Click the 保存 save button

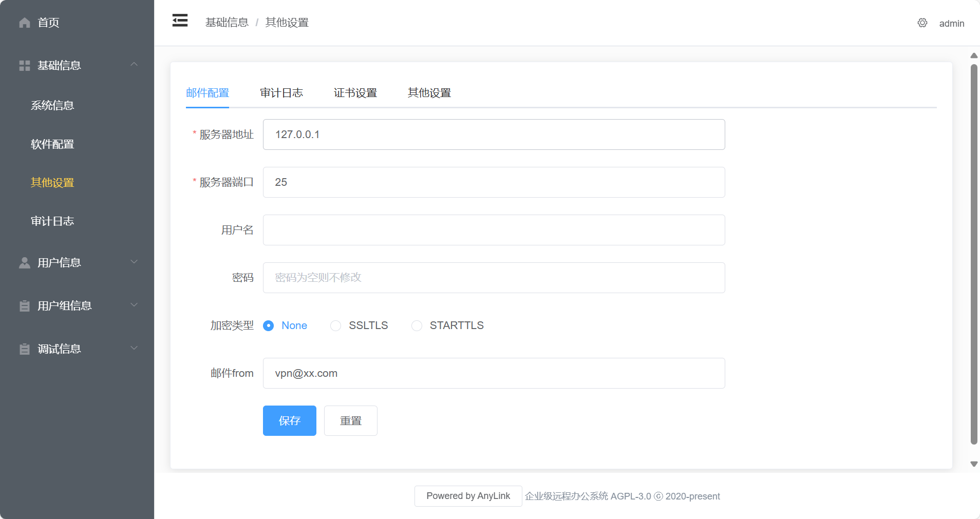[289, 420]
